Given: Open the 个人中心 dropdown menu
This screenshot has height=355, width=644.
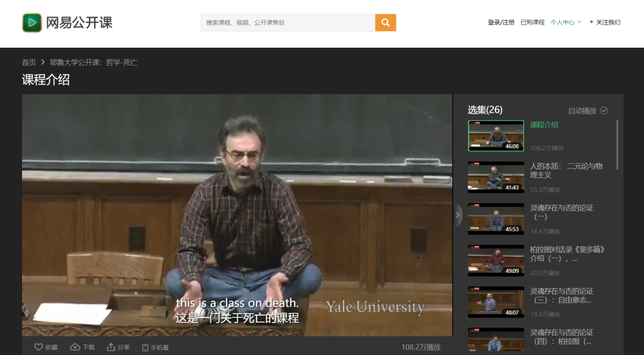Looking at the screenshot, I should click(x=566, y=22).
